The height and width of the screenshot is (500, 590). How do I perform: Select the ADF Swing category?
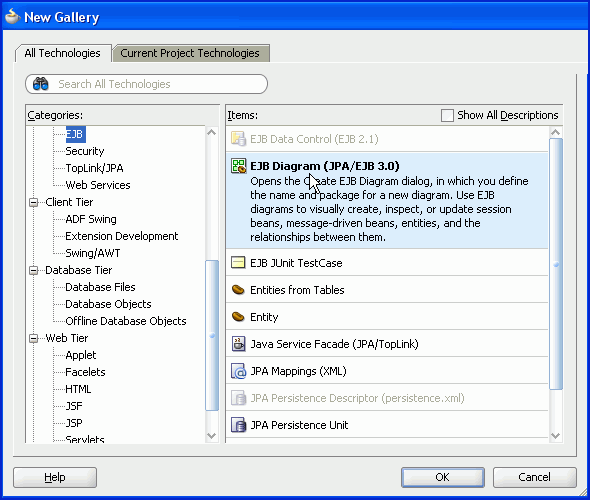(x=91, y=219)
